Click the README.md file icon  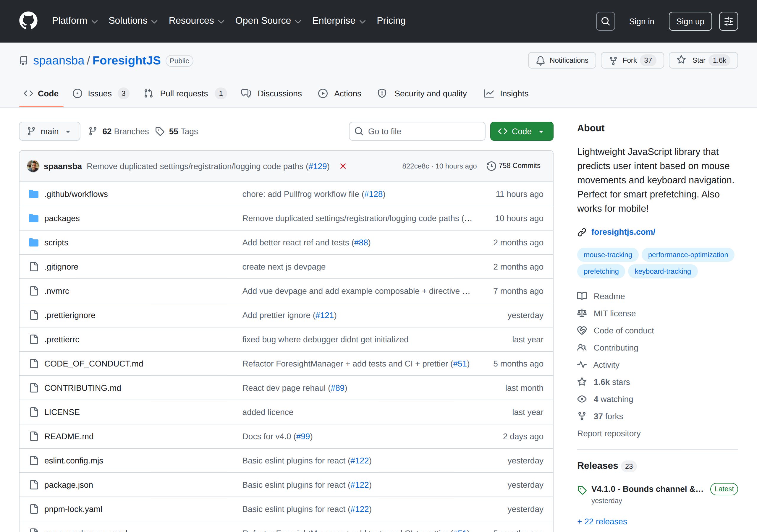coord(34,436)
